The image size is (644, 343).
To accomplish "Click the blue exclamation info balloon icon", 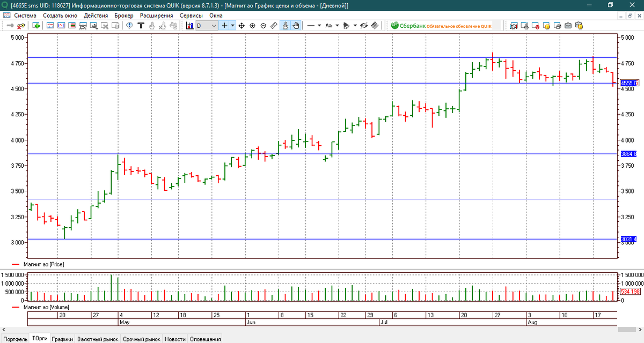I will pos(129,25).
